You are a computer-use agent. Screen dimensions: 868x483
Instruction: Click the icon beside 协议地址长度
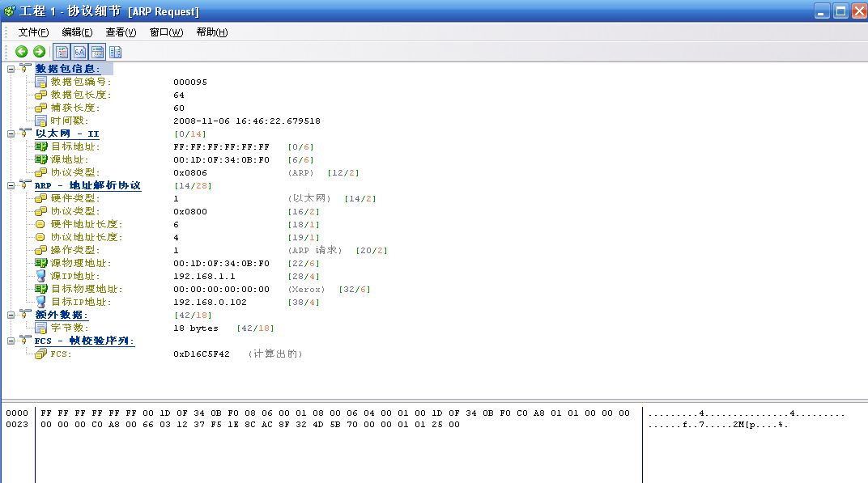pyautogui.click(x=40, y=237)
